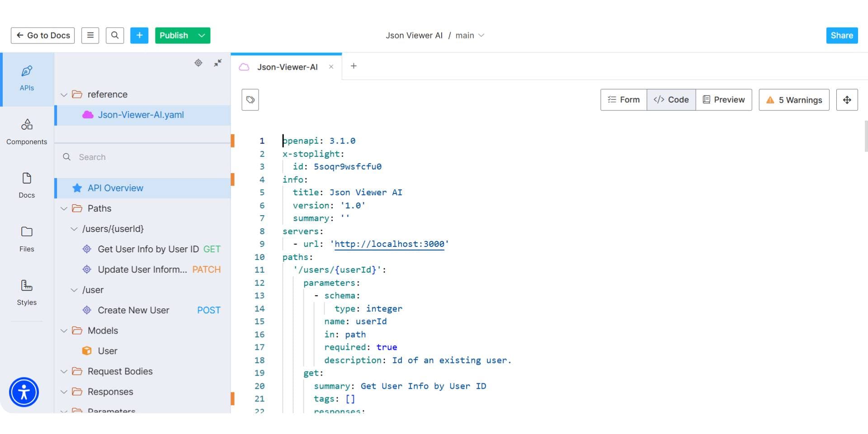Collapse the Paths folder
The width and height of the screenshot is (868, 434).
click(64, 208)
